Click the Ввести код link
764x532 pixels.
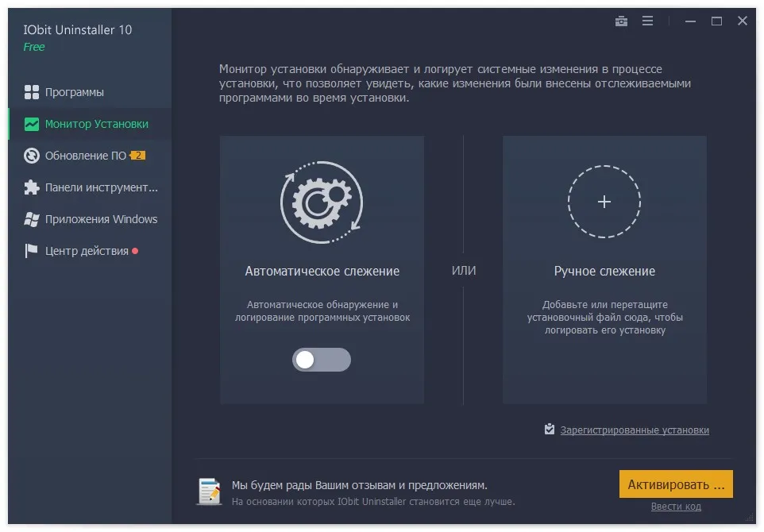pyautogui.click(x=676, y=507)
